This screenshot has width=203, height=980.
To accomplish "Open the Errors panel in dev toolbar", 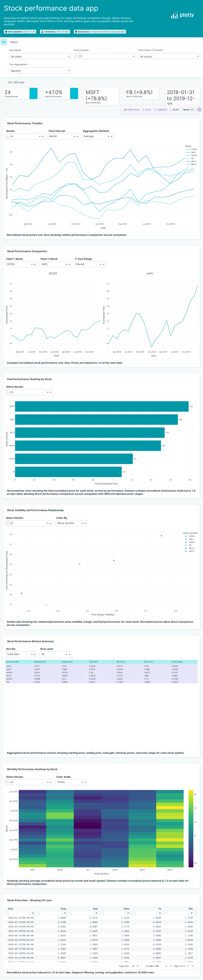I will 147,110.
